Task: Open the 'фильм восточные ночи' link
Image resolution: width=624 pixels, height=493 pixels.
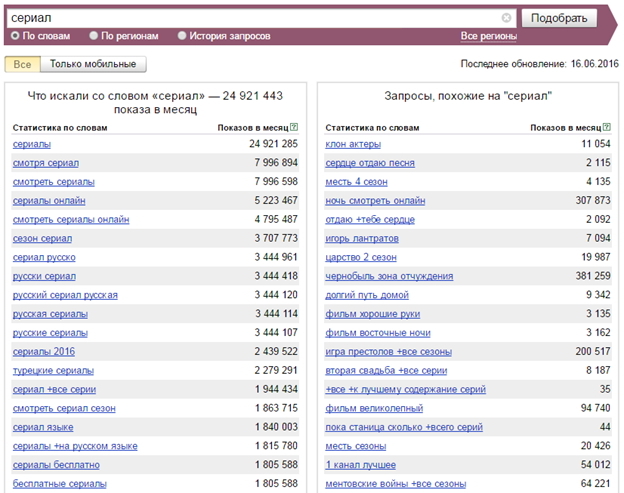Action: pyautogui.click(x=378, y=333)
